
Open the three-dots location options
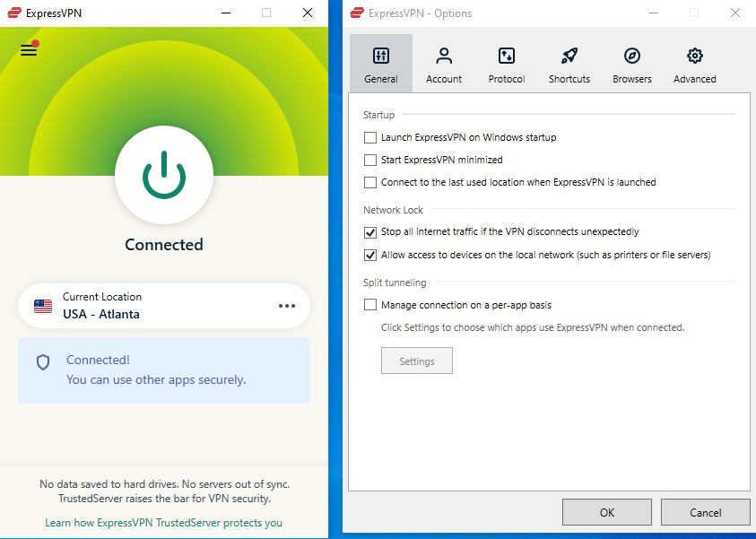tap(287, 306)
